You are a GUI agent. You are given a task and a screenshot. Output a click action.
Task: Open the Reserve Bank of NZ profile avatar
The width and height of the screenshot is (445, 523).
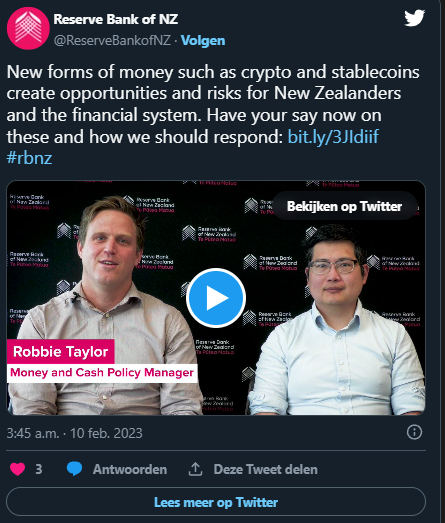tap(28, 28)
